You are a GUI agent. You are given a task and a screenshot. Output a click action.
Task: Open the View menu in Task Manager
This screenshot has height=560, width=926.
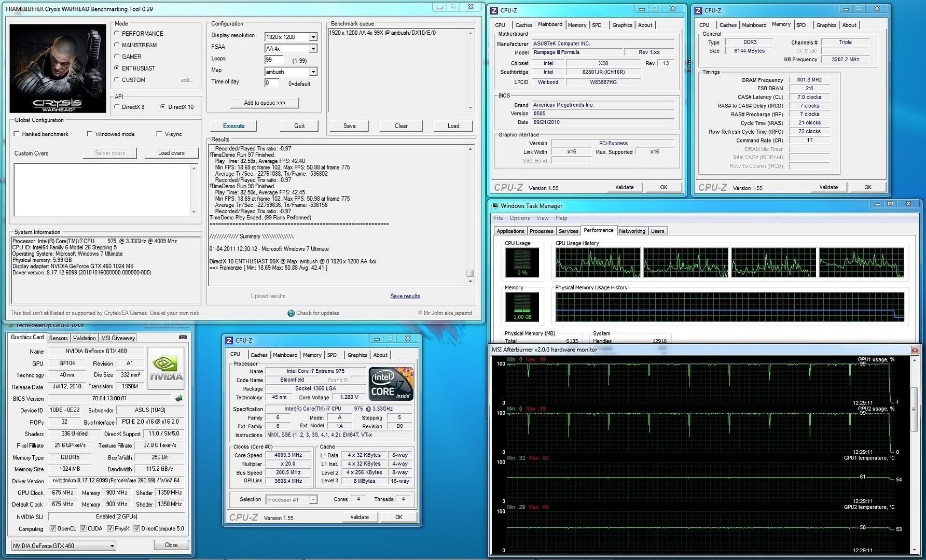[542, 218]
